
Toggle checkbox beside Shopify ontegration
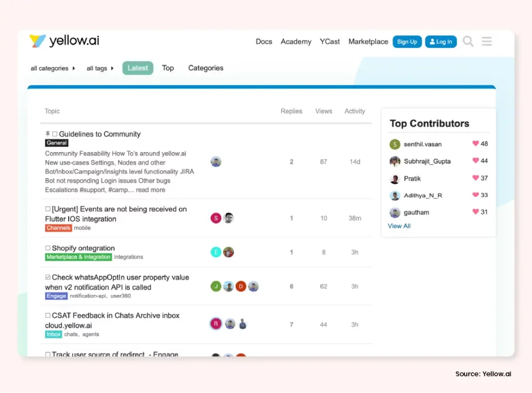tap(48, 248)
